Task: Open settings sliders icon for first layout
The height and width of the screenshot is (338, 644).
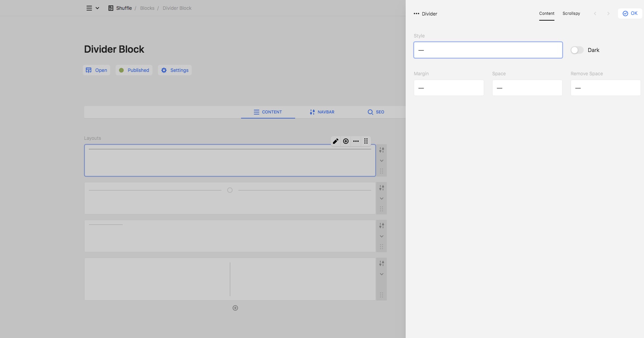Action: point(381,150)
